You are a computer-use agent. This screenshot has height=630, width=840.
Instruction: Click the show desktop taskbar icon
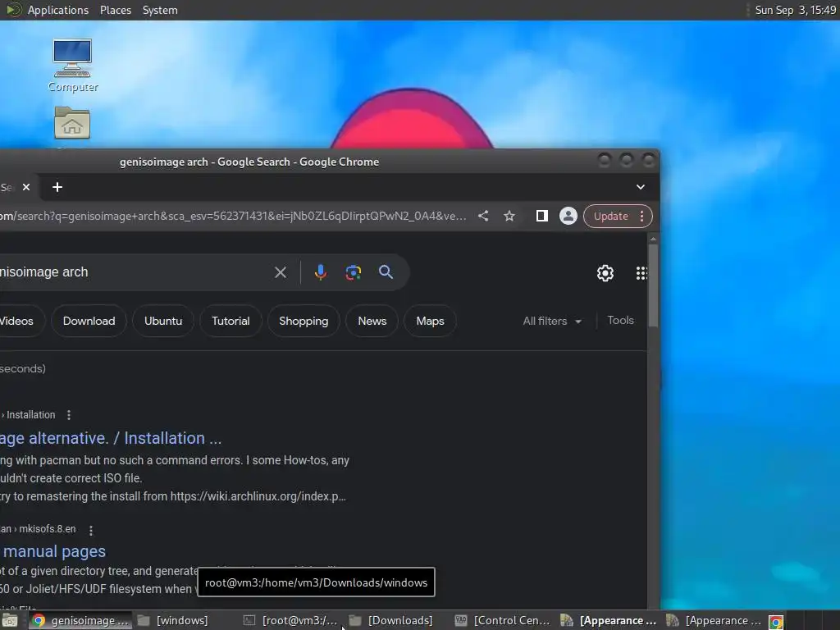click(10, 620)
